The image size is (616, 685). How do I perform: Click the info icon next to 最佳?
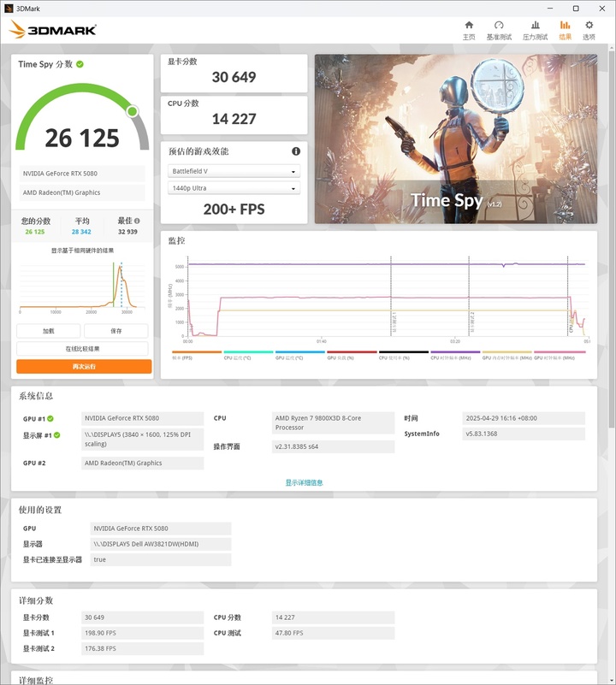137,221
